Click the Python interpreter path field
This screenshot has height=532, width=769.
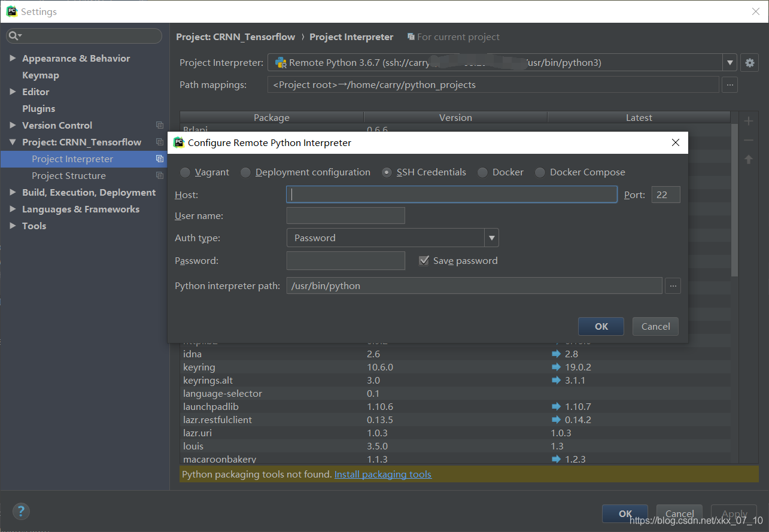(475, 285)
